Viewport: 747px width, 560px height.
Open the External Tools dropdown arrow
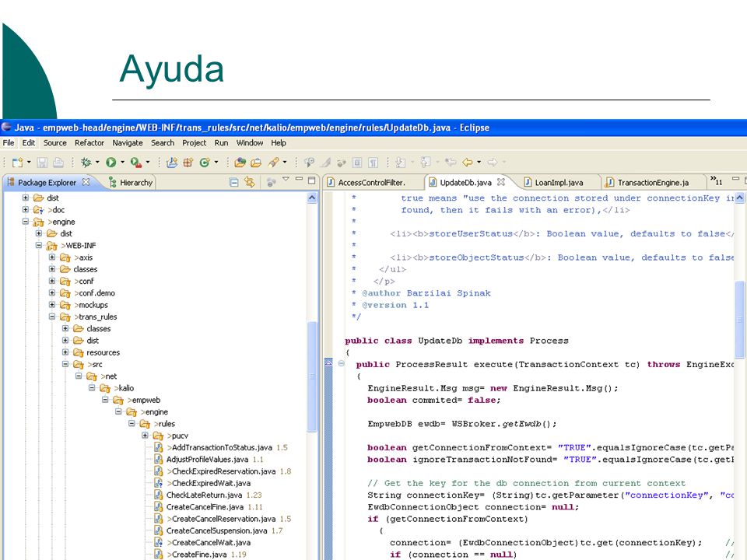pyautogui.click(x=148, y=163)
